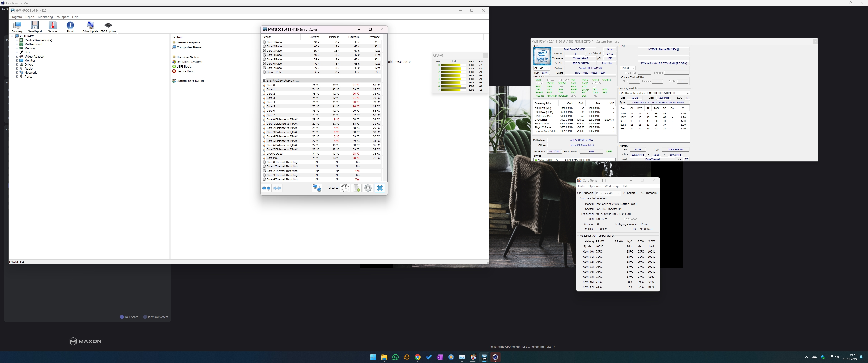Click the remote network monitoring icon
This screenshot has width=868, height=363.
(x=317, y=188)
